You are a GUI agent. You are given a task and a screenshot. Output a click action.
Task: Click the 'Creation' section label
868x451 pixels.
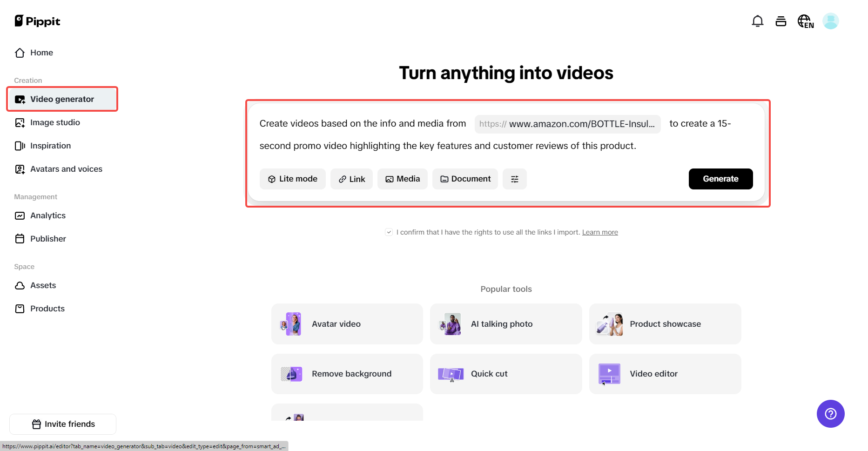pos(28,81)
